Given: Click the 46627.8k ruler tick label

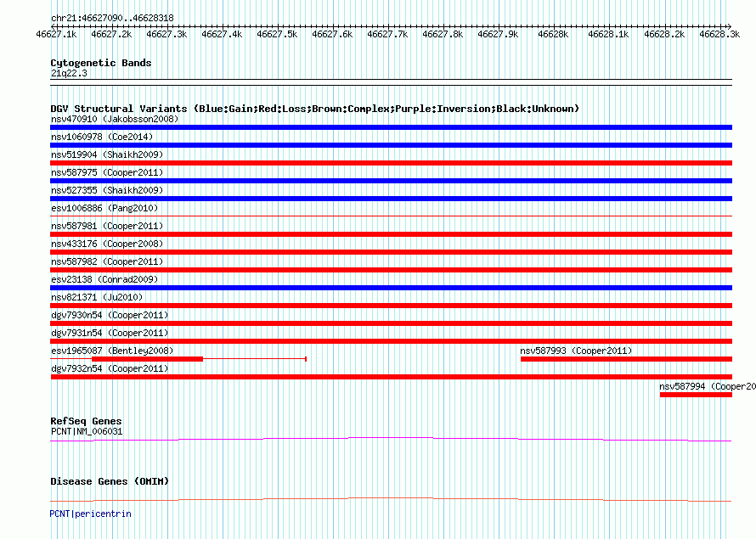Looking at the screenshot, I should [x=443, y=34].
